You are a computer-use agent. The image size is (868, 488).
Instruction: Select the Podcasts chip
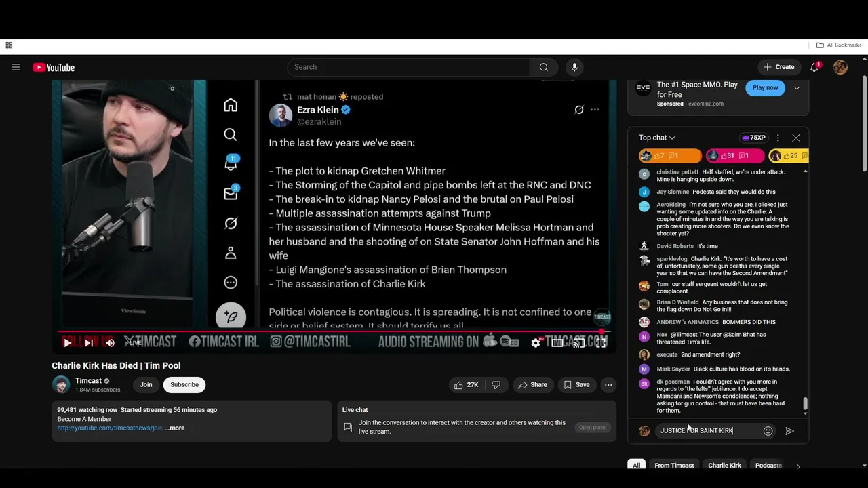[x=768, y=466]
